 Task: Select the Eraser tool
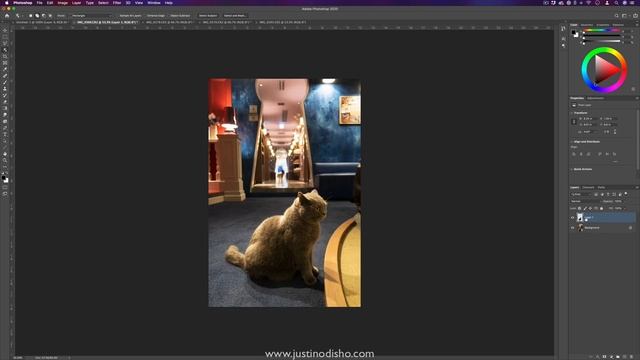[x=5, y=102]
